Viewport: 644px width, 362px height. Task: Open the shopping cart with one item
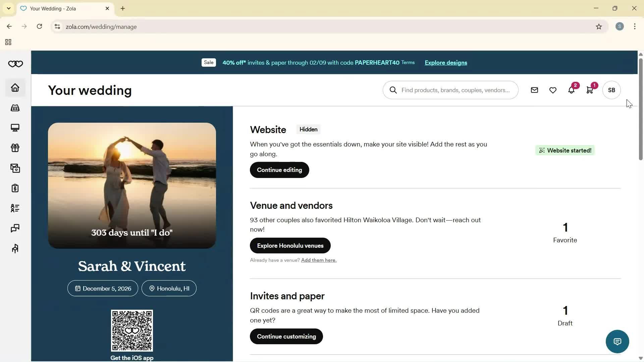[590, 90]
